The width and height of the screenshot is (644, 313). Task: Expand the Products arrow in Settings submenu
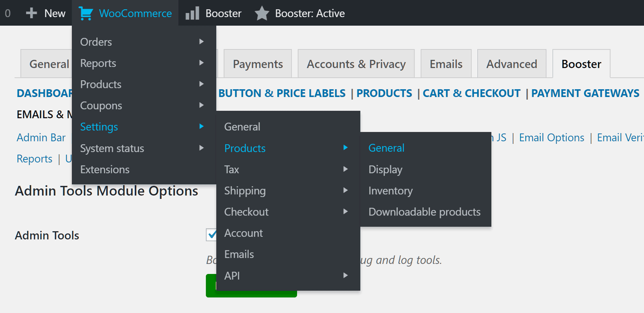point(345,148)
